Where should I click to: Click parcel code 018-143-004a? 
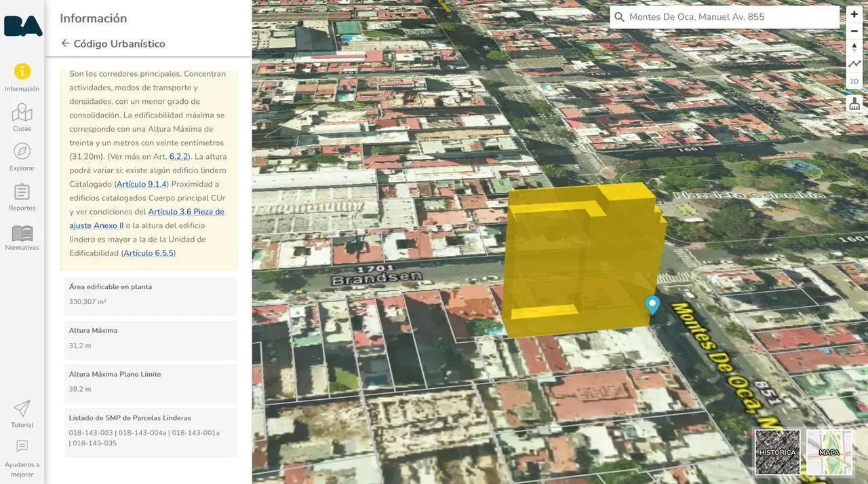(x=142, y=433)
